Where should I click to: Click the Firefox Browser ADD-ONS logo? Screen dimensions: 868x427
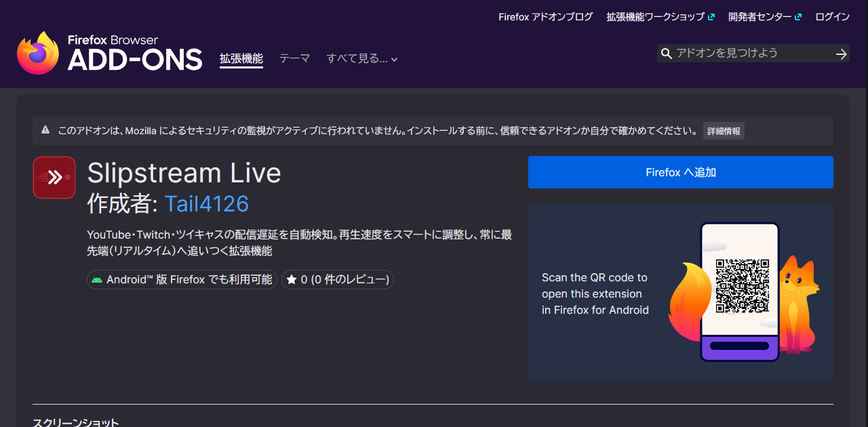110,53
